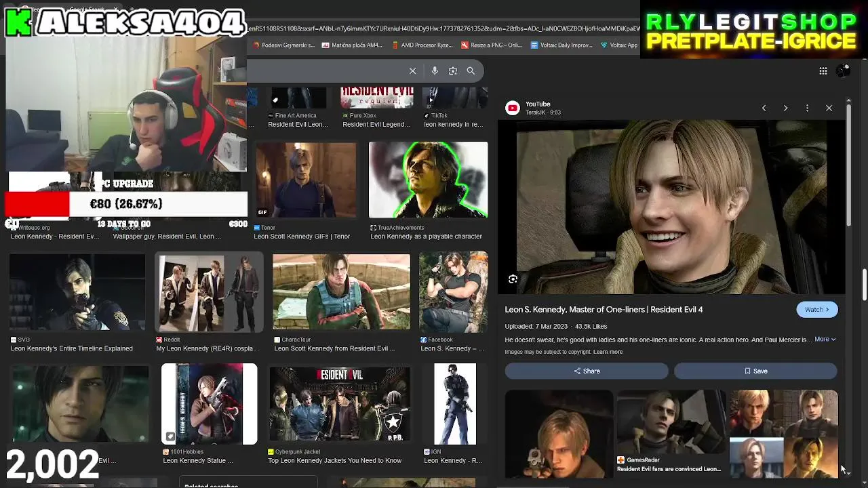Open video title Leon S. Kennedy, Master of One-liners
The height and width of the screenshot is (488, 868).
pyautogui.click(x=604, y=310)
